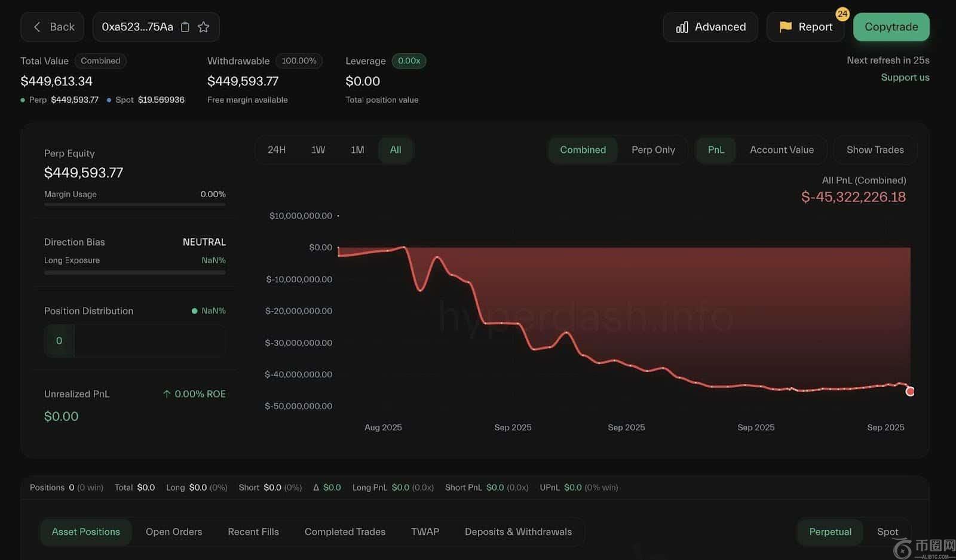Select the 1M time range

[x=357, y=150]
